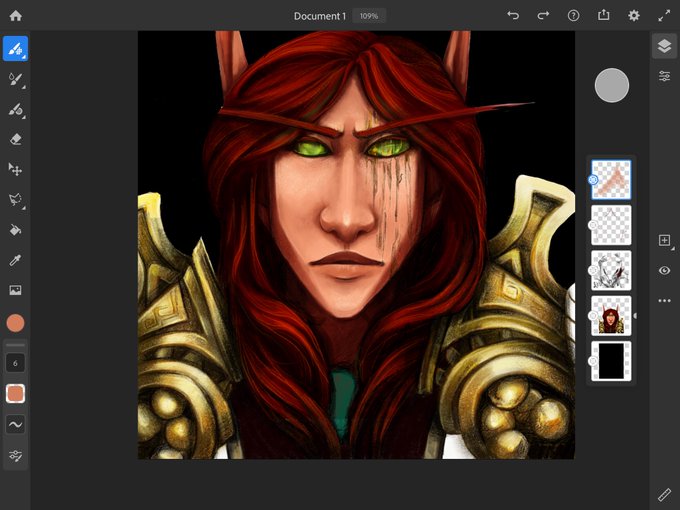This screenshot has height=510, width=680.
Task: Open app settings gear
Action: coord(634,16)
